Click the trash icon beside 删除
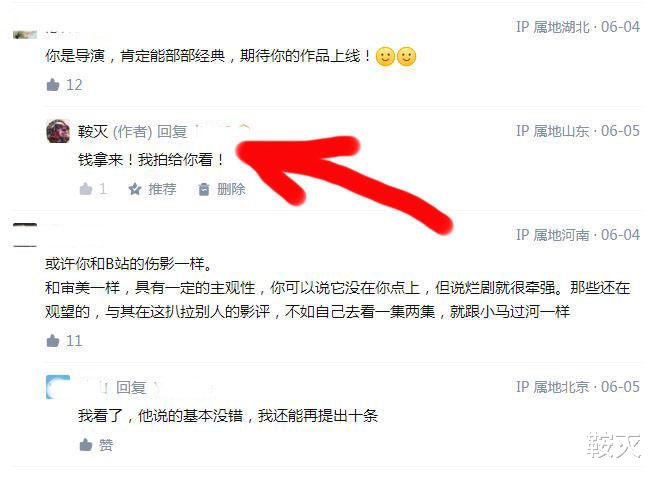The image size is (656, 478). (x=204, y=189)
